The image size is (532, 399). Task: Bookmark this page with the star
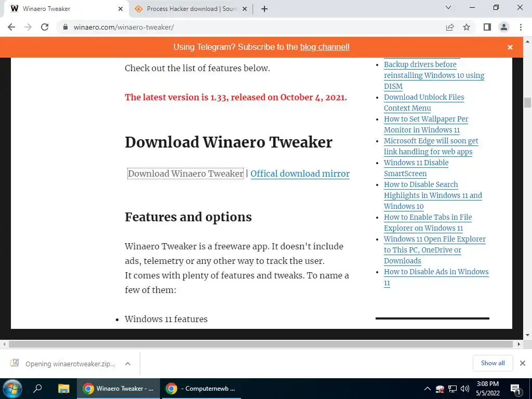pyautogui.click(x=467, y=27)
